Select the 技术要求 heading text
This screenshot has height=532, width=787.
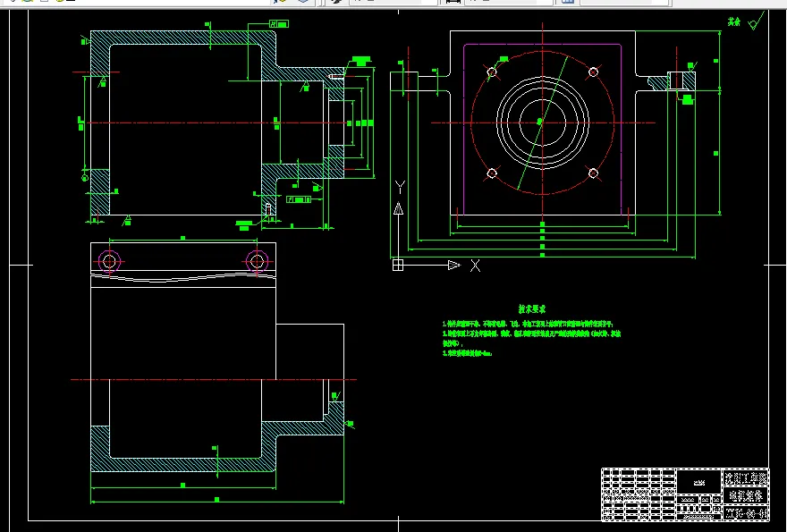532,309
